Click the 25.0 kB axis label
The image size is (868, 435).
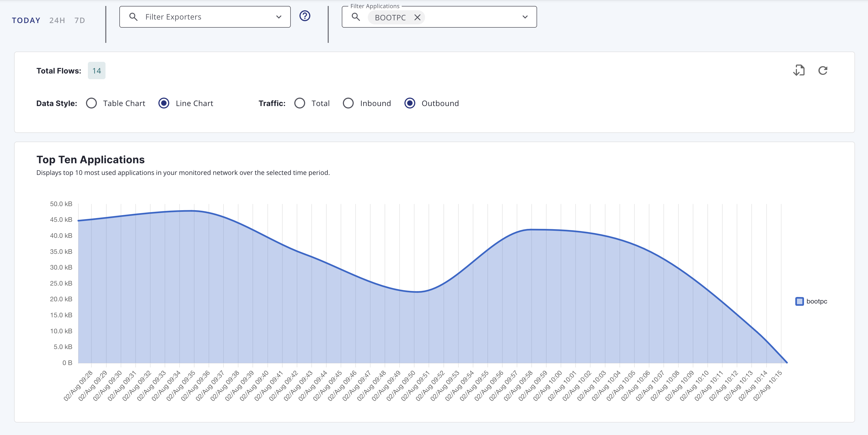tap(61, 283)
